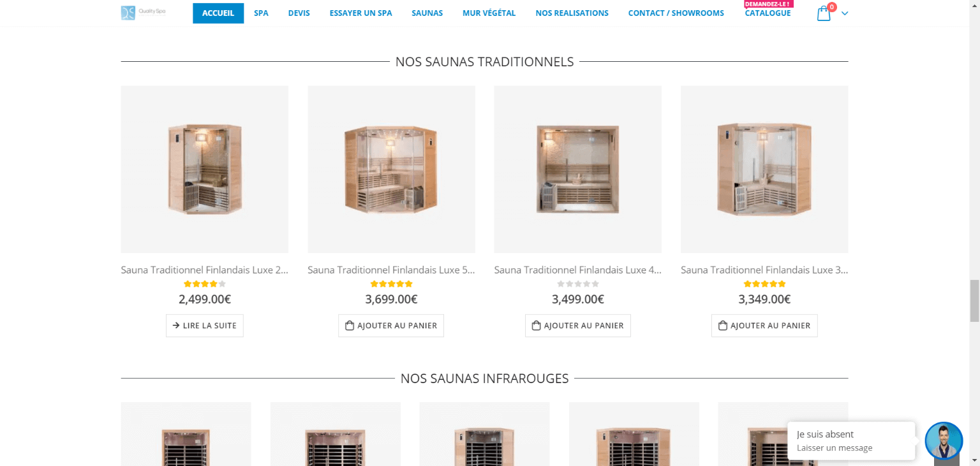Open the shopping cart icon

[824, 13]
